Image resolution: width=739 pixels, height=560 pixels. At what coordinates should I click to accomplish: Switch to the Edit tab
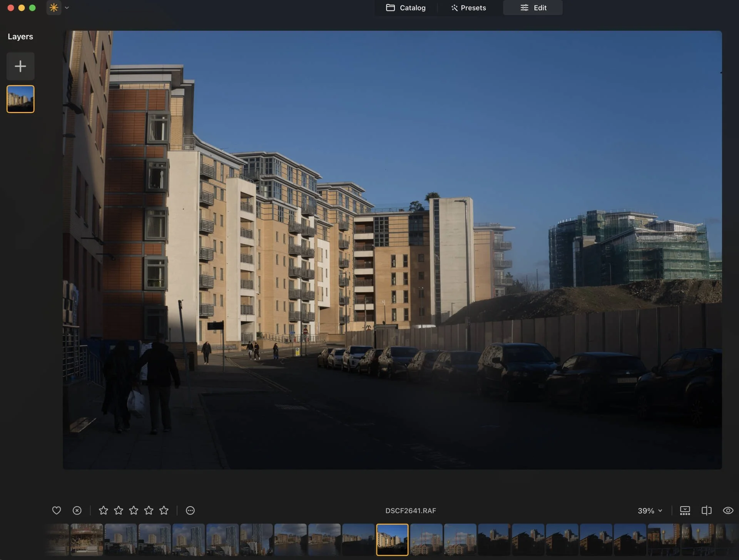[x=533, y=8]
